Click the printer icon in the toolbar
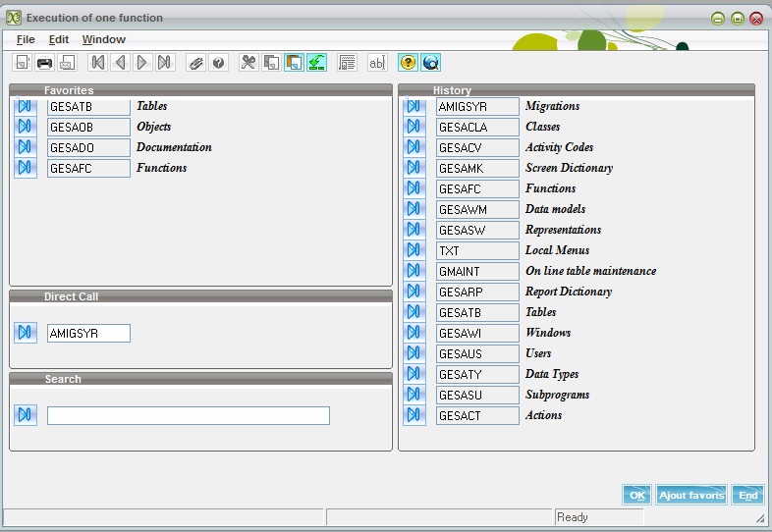Screen dimensions: 772x532 click(44, 63)
